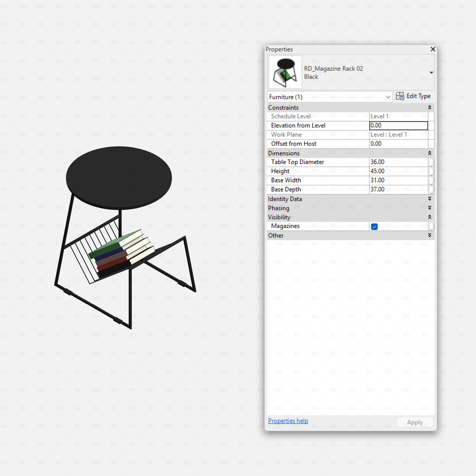Close the Properties panel

pos(433,49)
